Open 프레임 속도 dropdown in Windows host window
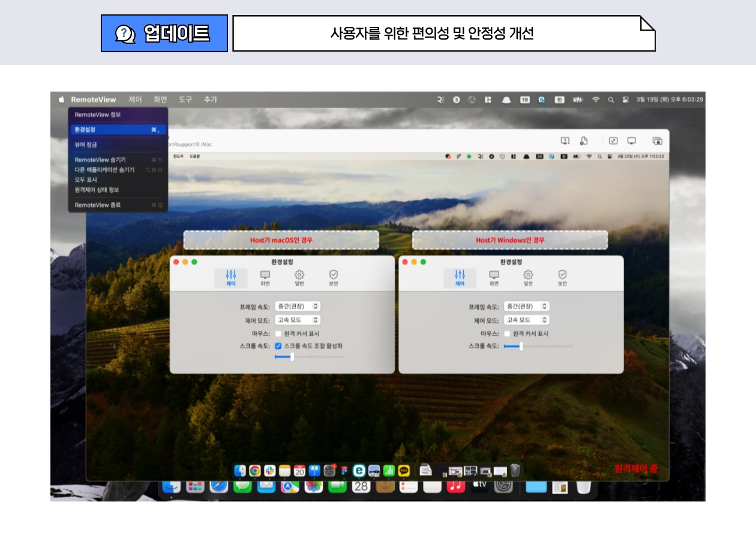 coord(527,306)
